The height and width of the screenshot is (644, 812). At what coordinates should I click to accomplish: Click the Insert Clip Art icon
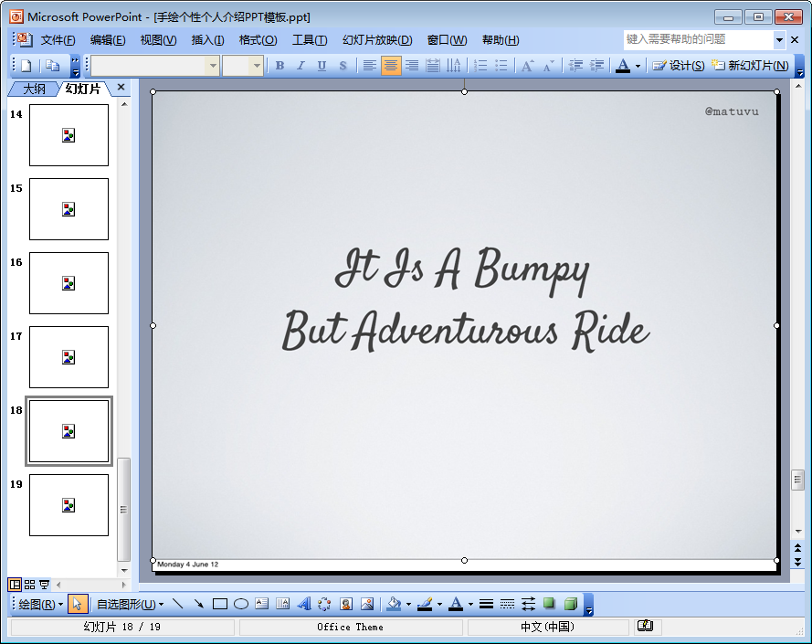pyautogui.click(x=346, y=604)
